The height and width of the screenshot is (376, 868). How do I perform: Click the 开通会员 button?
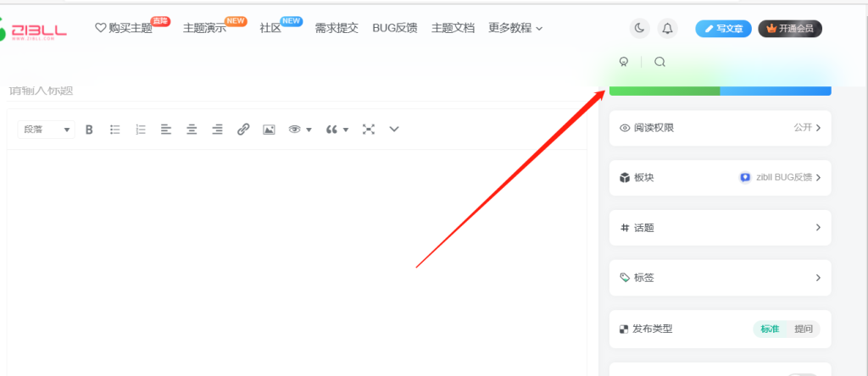(x=790, y=29)
